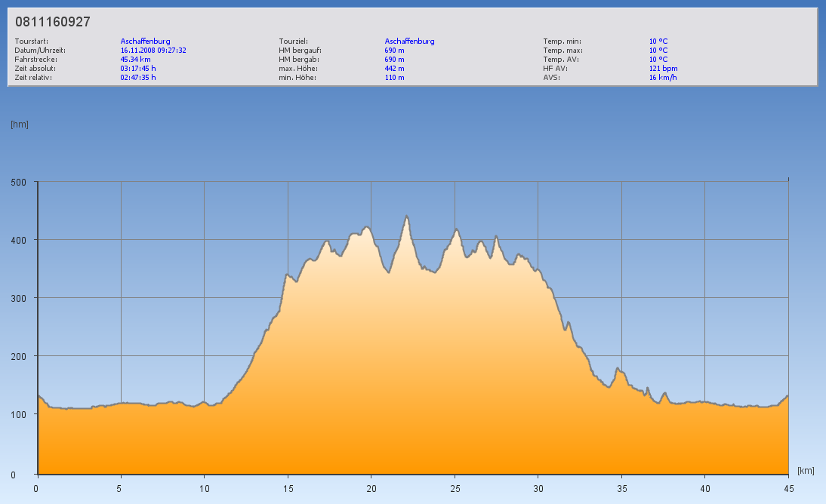Select the Zeit absolut value 03:17:45 h
The height and width of the screenshot is (504, 826).
click(x=138, y=68)
